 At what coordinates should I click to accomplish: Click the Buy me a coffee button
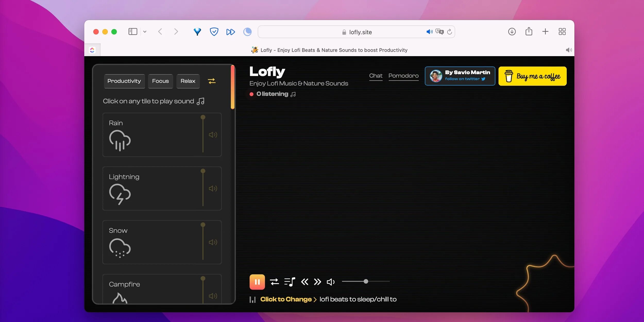532,76
